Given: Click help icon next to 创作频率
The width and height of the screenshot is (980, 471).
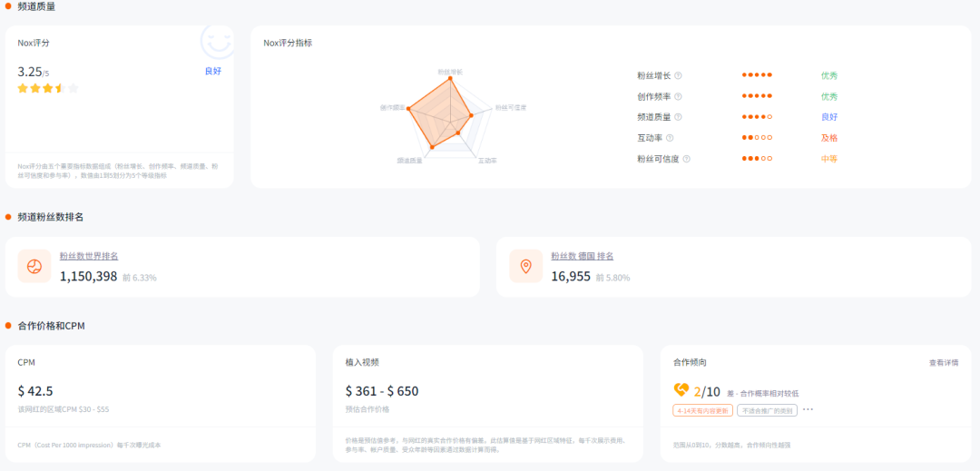Looking at the screenshot, I should (678, 97).
